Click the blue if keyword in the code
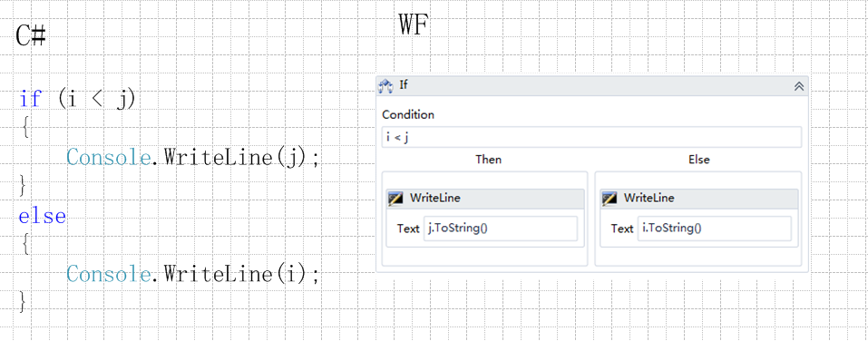Image resolution: width=868 pixels, height=341 pixels. 30,100
